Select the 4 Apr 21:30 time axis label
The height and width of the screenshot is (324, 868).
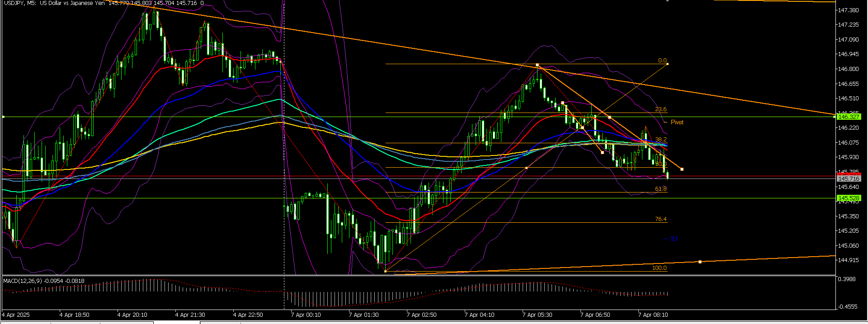click(190, 315)
